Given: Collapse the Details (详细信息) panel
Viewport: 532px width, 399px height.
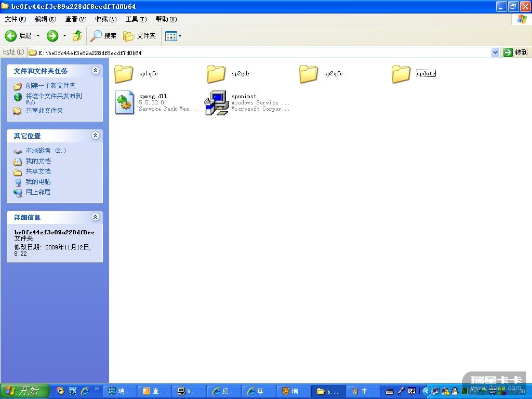Looking at the screenshot, I should point(95,217).
